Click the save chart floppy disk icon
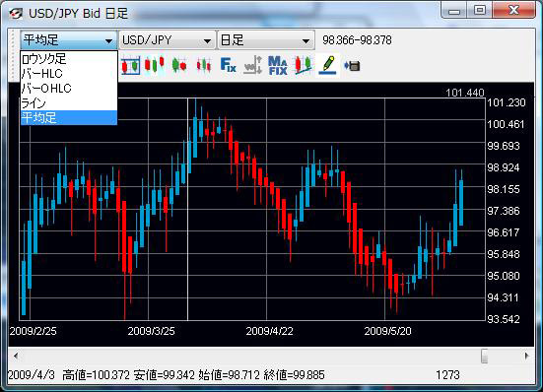 (x=352, y=65)
